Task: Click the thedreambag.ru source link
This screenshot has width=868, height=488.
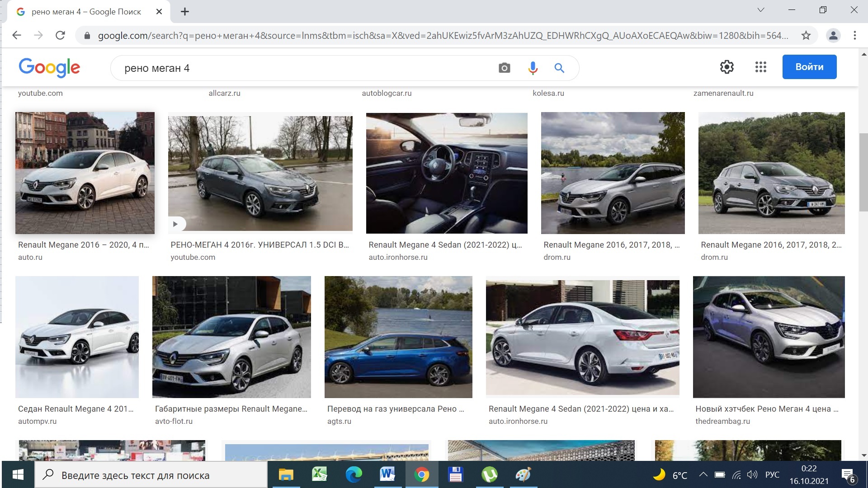Action: (x=722, y=421)
